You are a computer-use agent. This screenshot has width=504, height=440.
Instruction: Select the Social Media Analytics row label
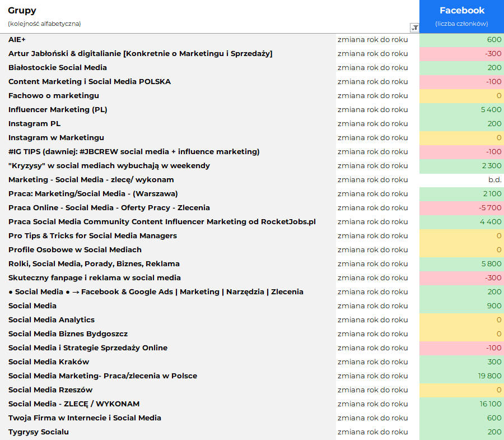click(52, 320)
